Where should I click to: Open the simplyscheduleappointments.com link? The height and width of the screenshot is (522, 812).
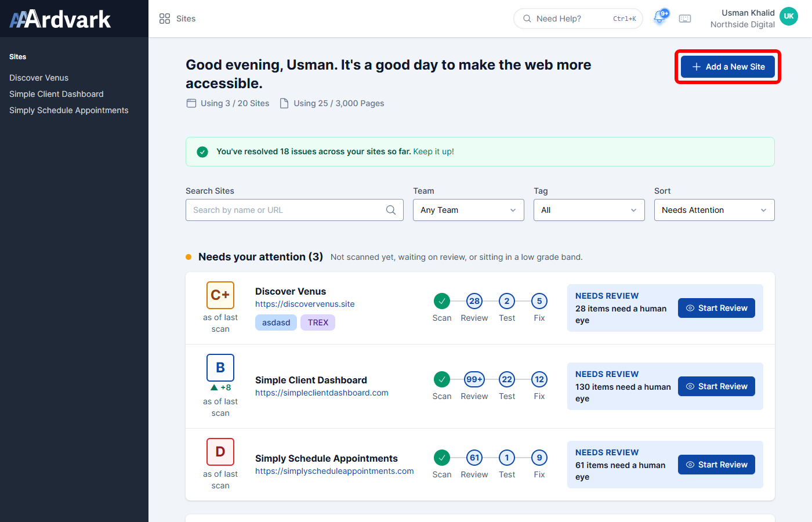(x=335, y=471)
